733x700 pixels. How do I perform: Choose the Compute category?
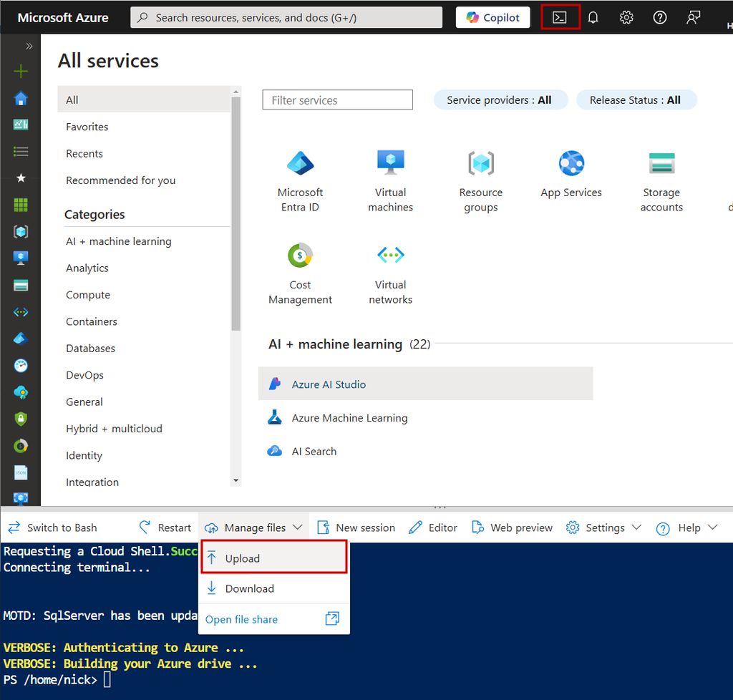[x=88, y=295]
